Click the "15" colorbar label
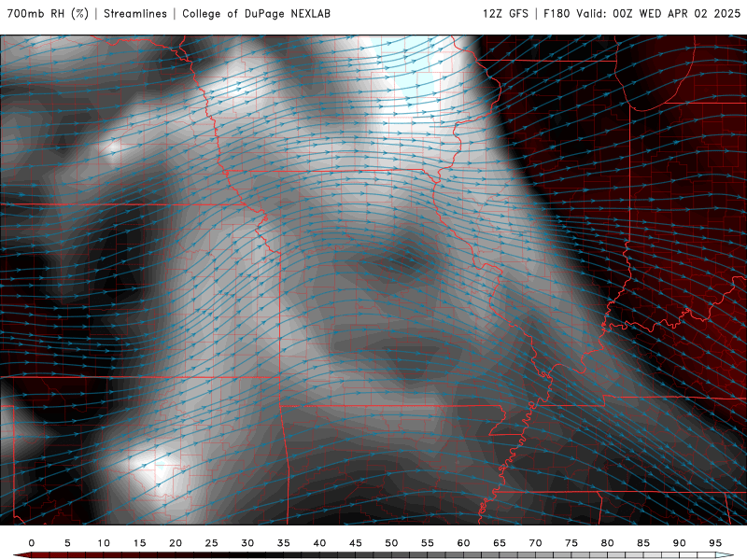This screenshot has width=747, height=560. (139, 543)
